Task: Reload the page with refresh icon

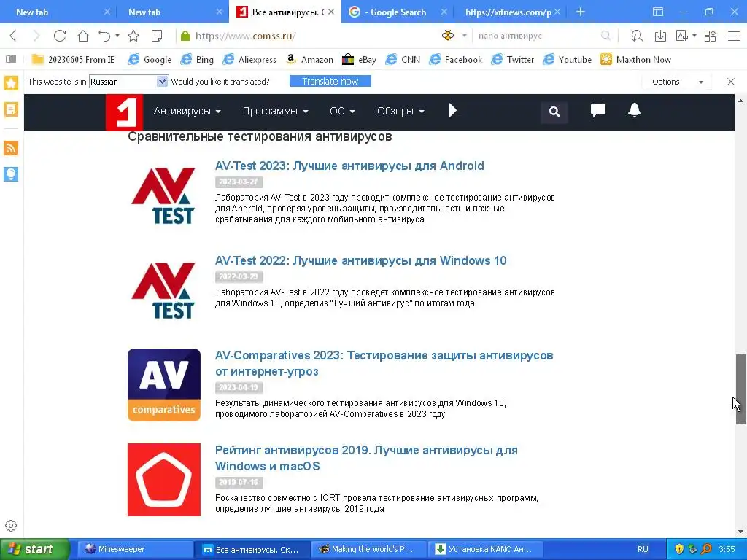Action: click(x=60, y=36)
